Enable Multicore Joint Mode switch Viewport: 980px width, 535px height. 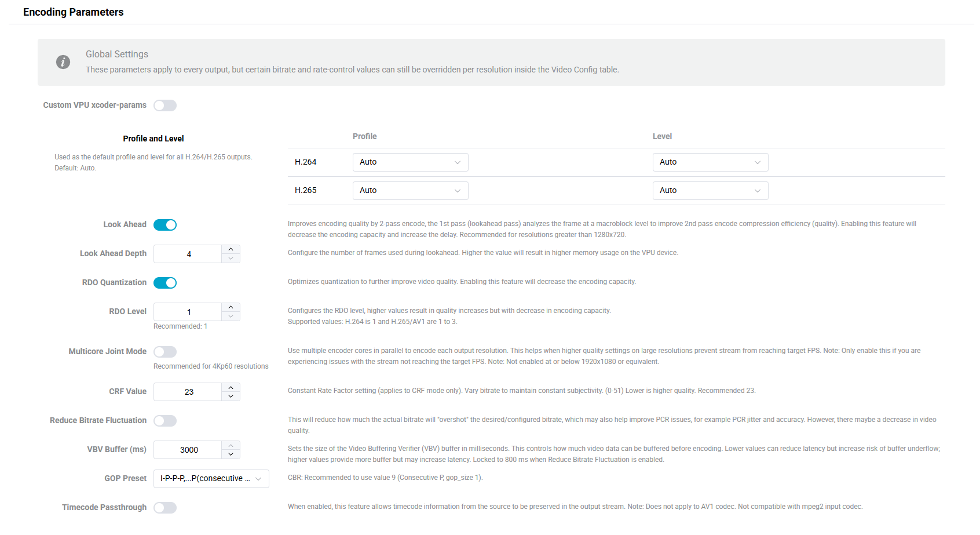coord(165,352)
